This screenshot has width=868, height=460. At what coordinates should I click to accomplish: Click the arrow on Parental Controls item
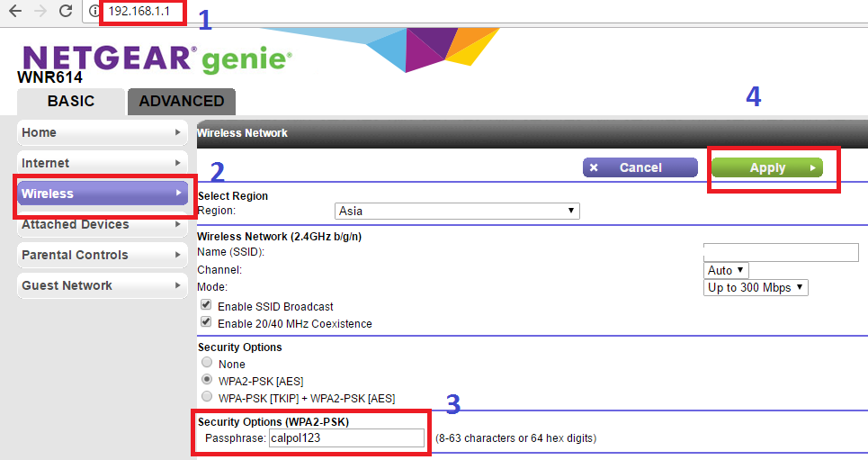point(178,255)
